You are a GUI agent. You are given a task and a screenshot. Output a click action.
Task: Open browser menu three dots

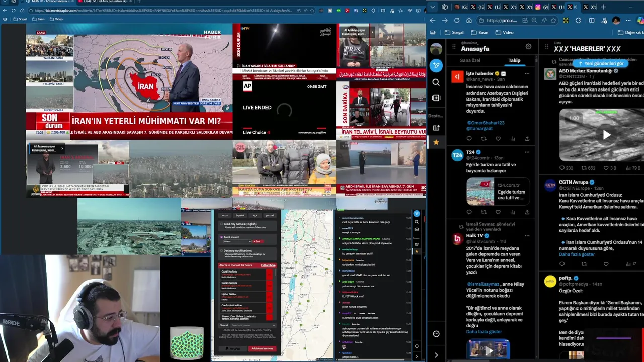(x=628, y=20)
